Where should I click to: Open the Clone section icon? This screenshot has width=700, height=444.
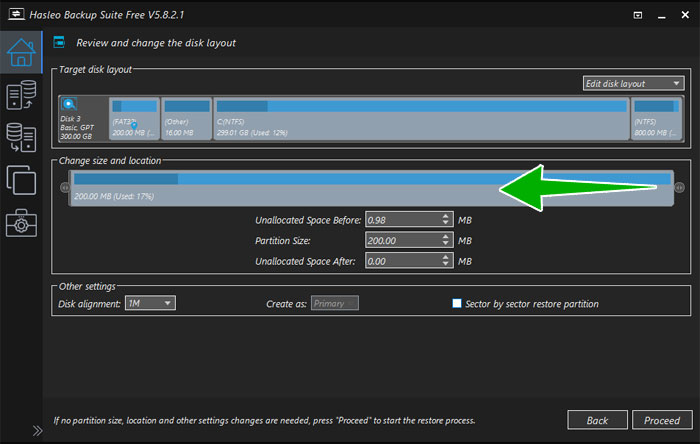coord(21,180)
